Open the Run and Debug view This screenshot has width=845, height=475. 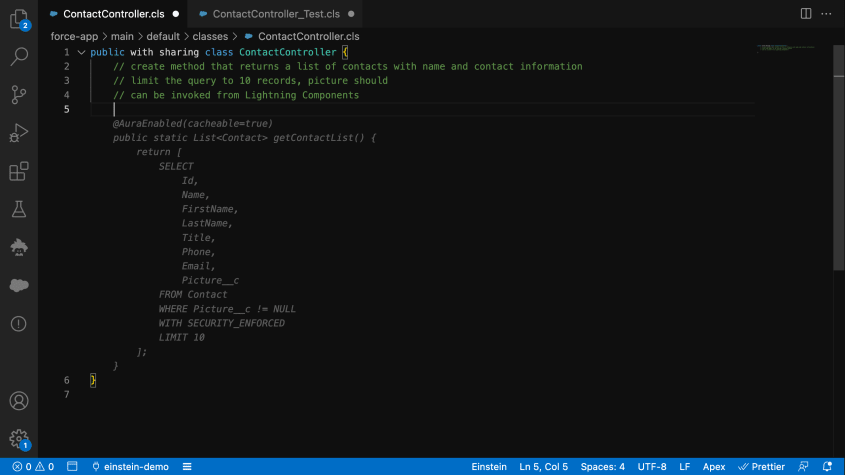click(19, 133)
